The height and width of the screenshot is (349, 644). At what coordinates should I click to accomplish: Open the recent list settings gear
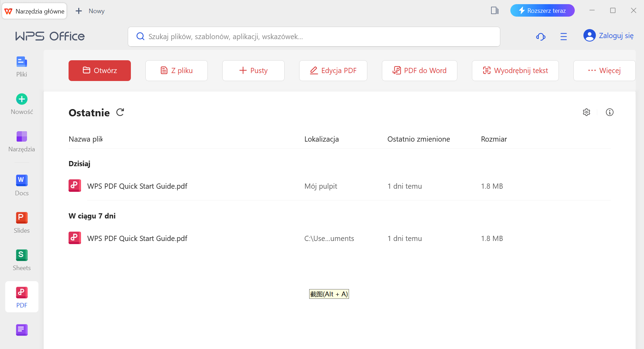click(587, 112)
